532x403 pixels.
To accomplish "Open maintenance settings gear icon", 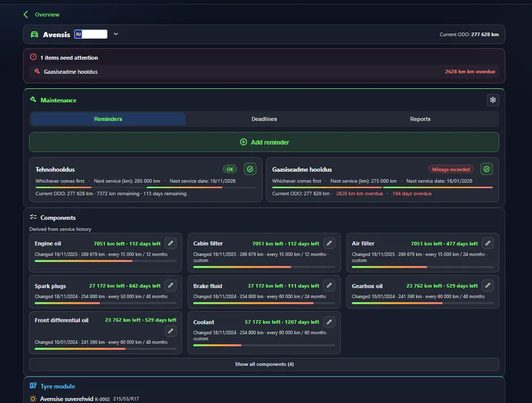I will [x=492, y=100].
